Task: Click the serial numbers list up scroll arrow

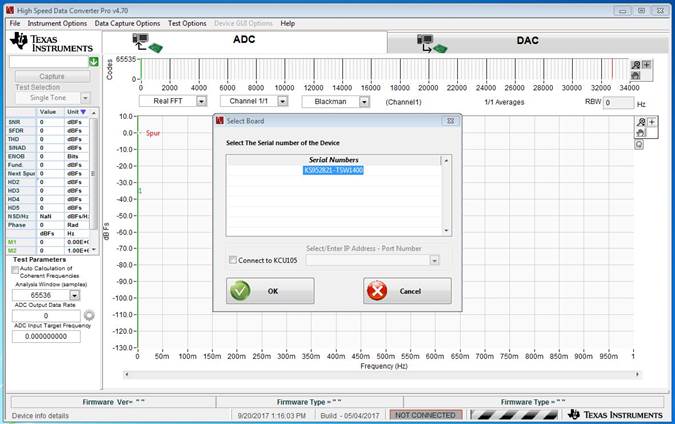Action: point(446,161)
